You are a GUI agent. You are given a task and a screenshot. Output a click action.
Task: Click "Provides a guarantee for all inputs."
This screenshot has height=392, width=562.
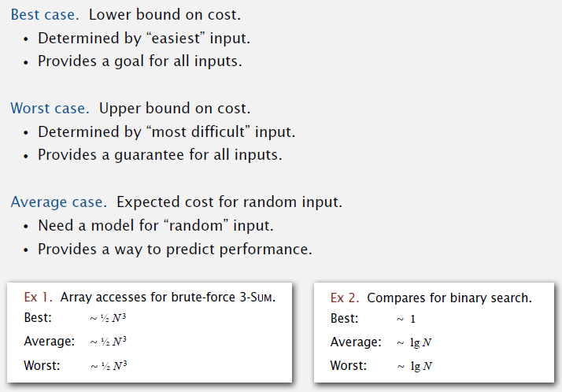(x=160, y=154)
